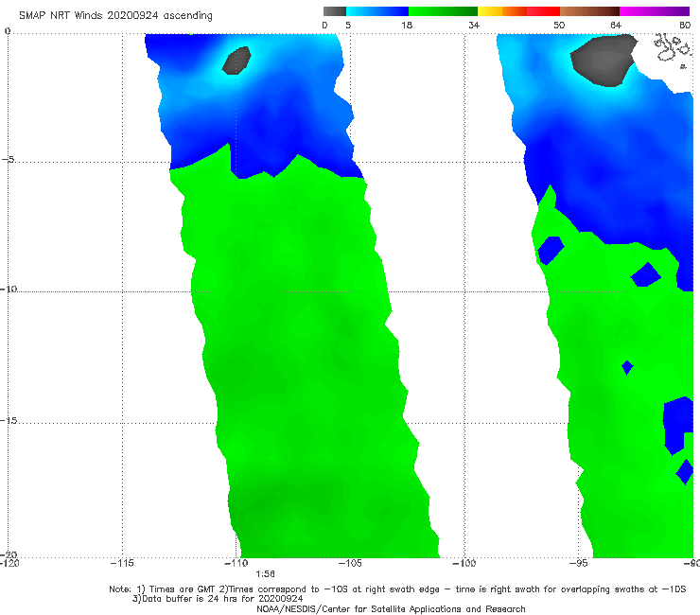
Task: Click the '64' color bar label
Action: pos(616,26)
